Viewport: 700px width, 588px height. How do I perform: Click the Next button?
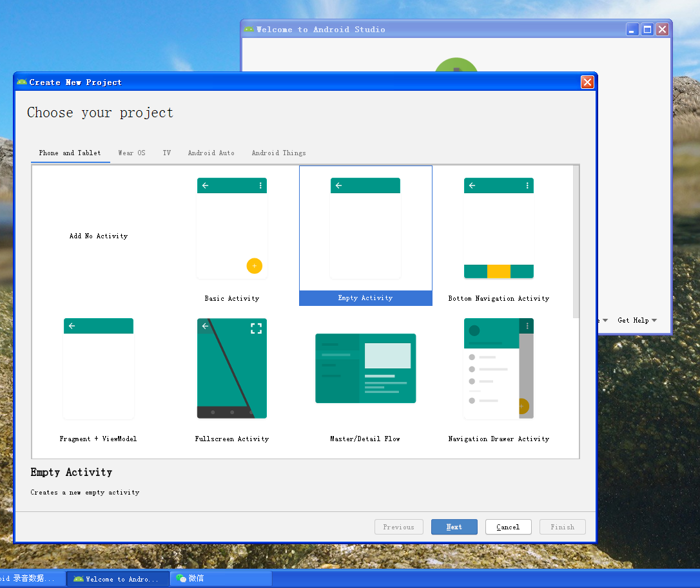[x=454, y=527]
